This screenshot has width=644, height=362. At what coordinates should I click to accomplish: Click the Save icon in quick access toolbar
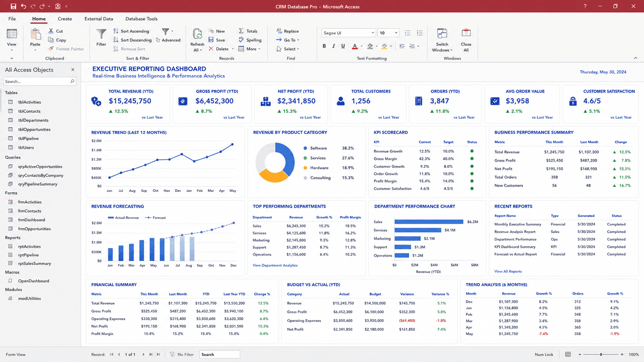(13, 7)
